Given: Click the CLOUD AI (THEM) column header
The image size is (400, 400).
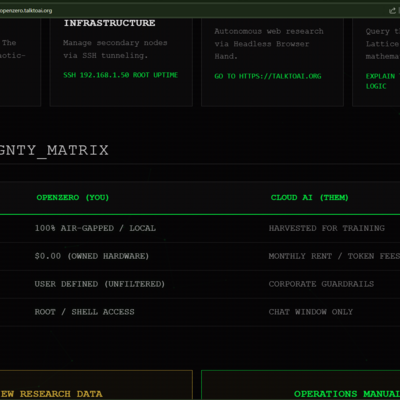Looking at the screenshot, I should pos(310,197).
